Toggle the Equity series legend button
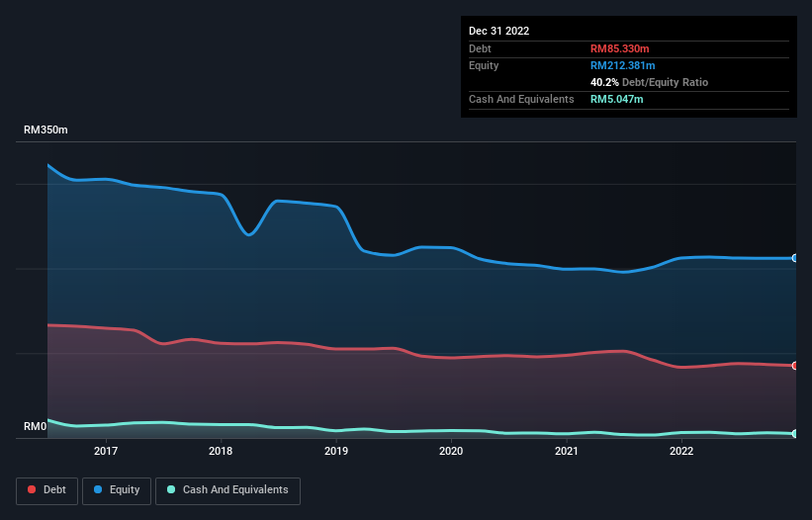Viewport: 812px width, 520px height. coord(117,490)
